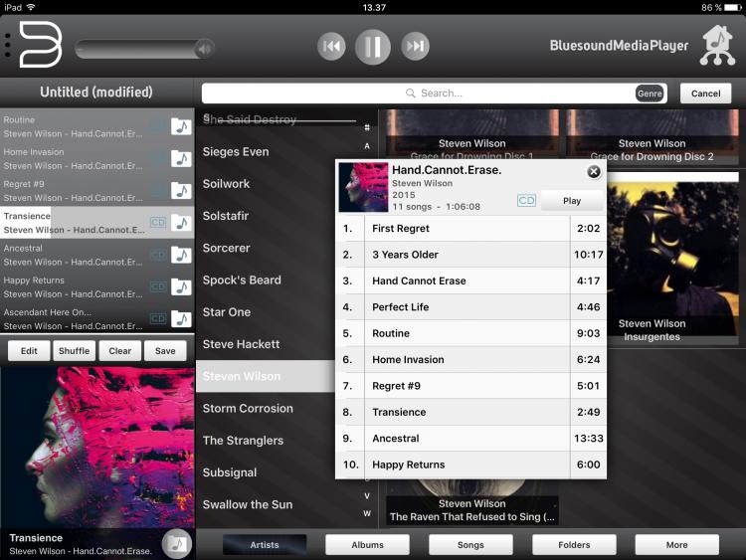Select track 8 Transience in album list

471,412
